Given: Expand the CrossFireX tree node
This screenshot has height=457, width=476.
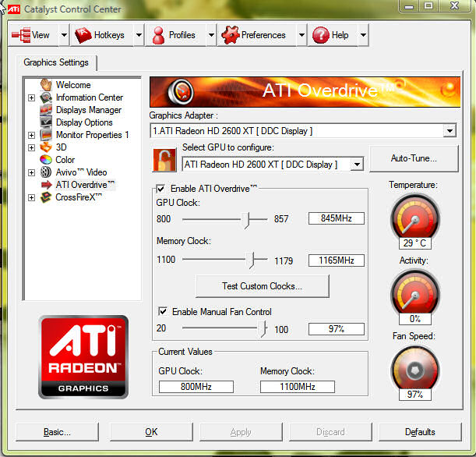Looking at the screenshot, I should pos(31,198).
